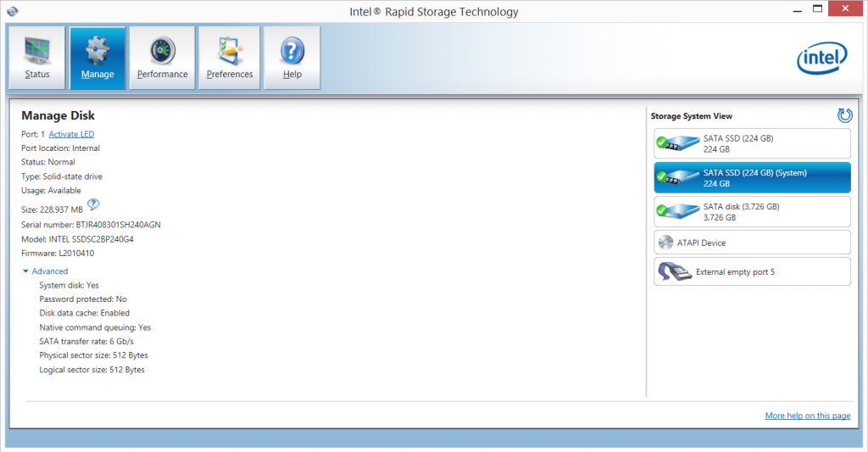Select the SATA disk (3,726 GB)
This screenshot has width=868, height=452.
coord(752,211)
